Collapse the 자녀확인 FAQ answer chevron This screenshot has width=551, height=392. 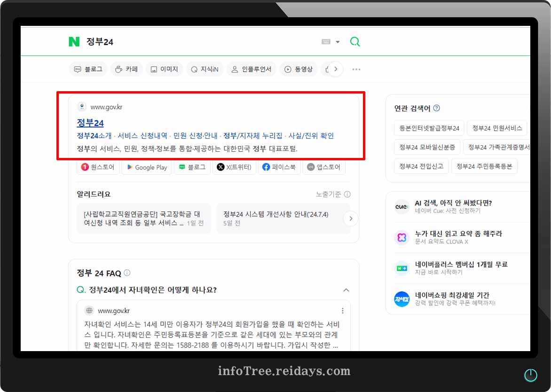(x=346, y=290)
